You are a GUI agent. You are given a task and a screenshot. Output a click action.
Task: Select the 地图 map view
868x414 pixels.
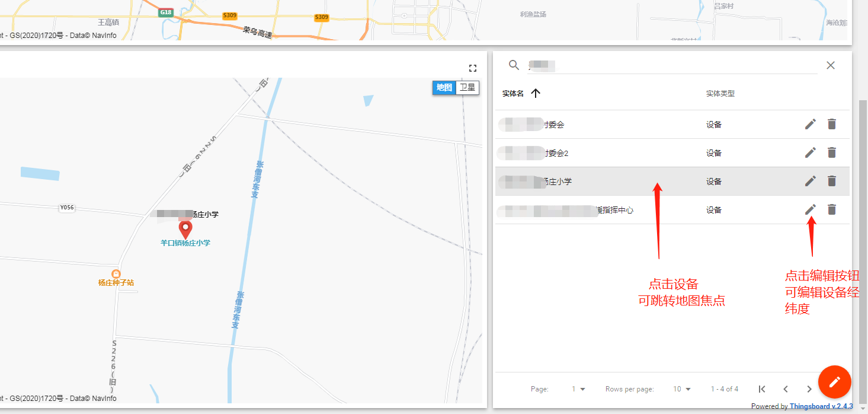444,88
